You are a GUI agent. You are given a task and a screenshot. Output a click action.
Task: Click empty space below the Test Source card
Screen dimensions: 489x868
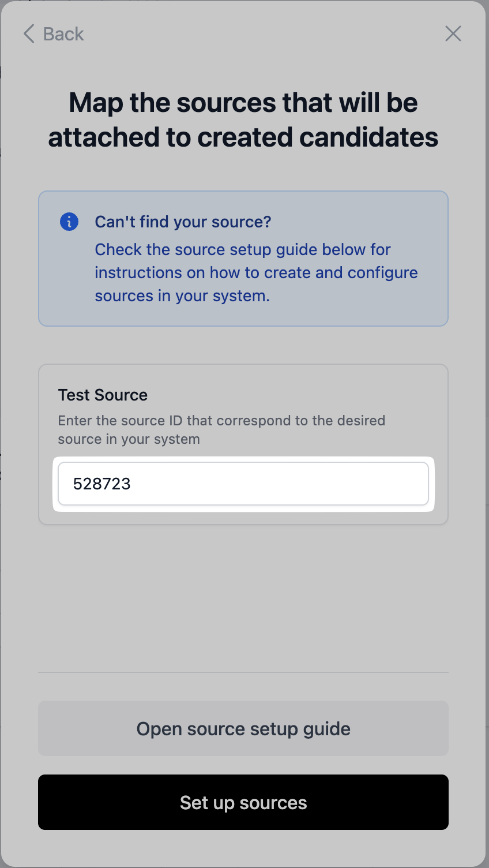click(x=243, y=594)
